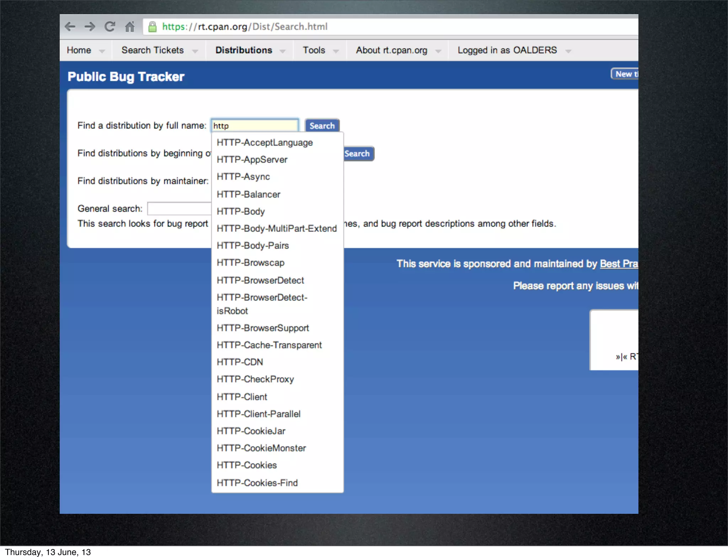Expand the Tools menu arrow

tap(336, 51)
